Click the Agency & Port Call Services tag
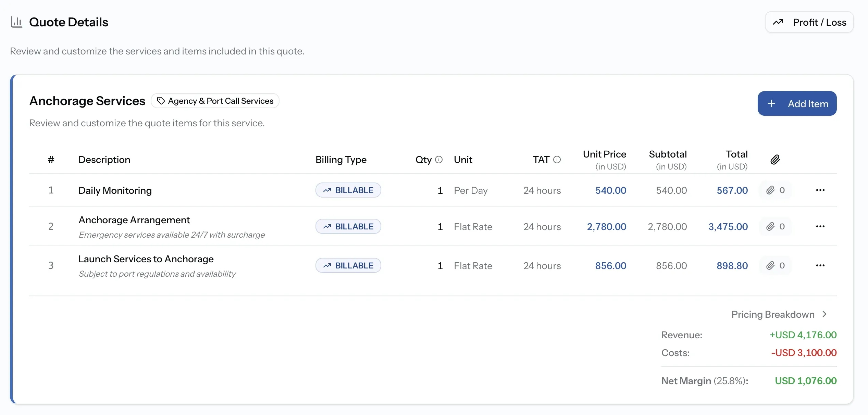 pos(215,101)
